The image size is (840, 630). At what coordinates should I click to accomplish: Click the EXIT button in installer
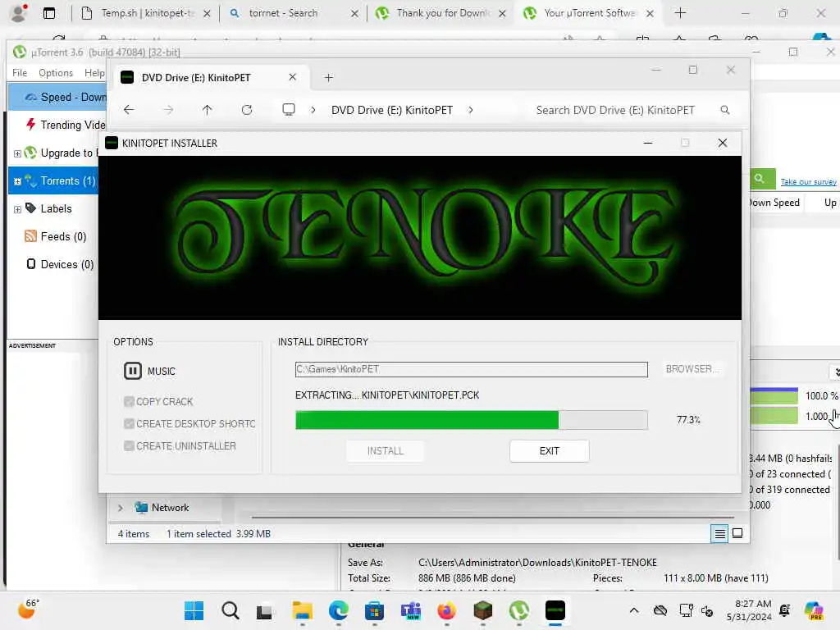point(549,451)
